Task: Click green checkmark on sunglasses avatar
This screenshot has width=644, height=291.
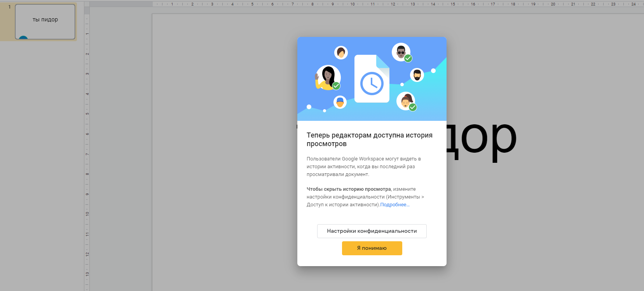Action: pos(408,58)
